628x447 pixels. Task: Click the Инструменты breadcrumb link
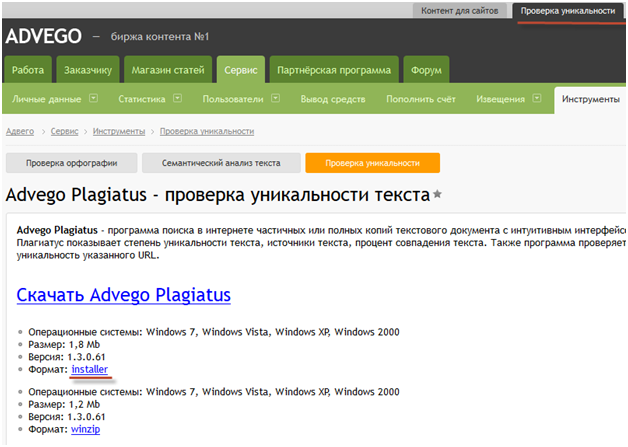(x=119, y=131)
